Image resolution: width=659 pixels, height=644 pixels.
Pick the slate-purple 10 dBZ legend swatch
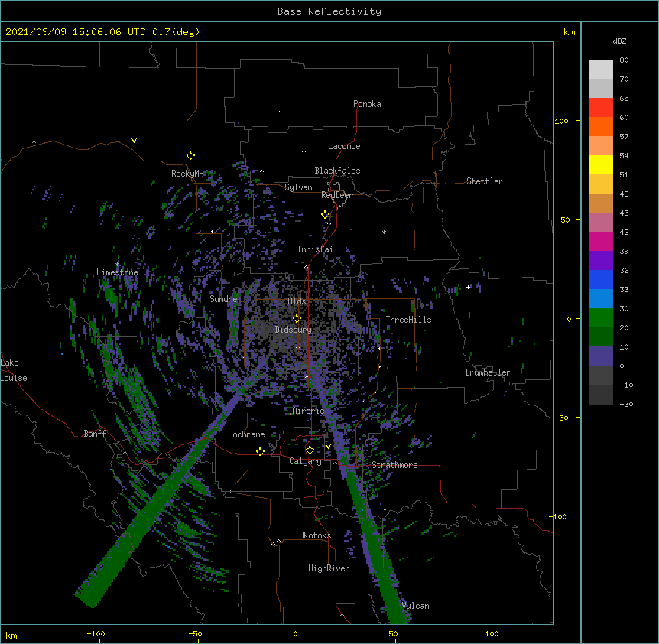coord(601,356)
